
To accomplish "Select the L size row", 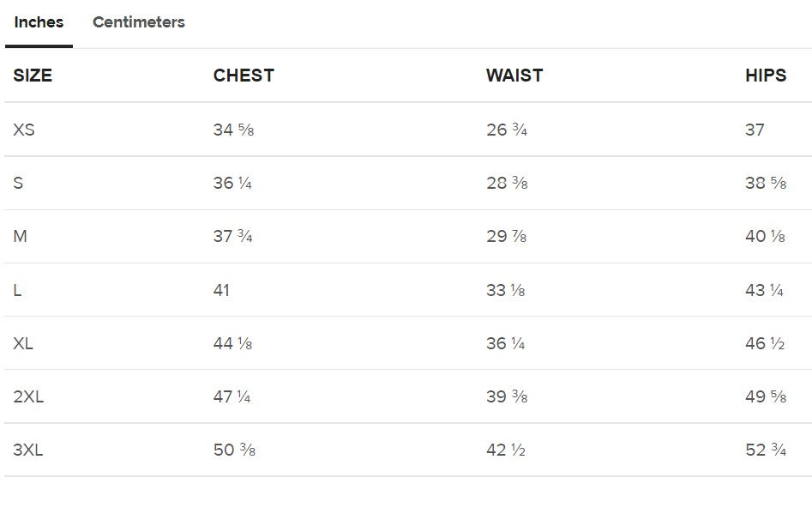I will click(19, 290).
